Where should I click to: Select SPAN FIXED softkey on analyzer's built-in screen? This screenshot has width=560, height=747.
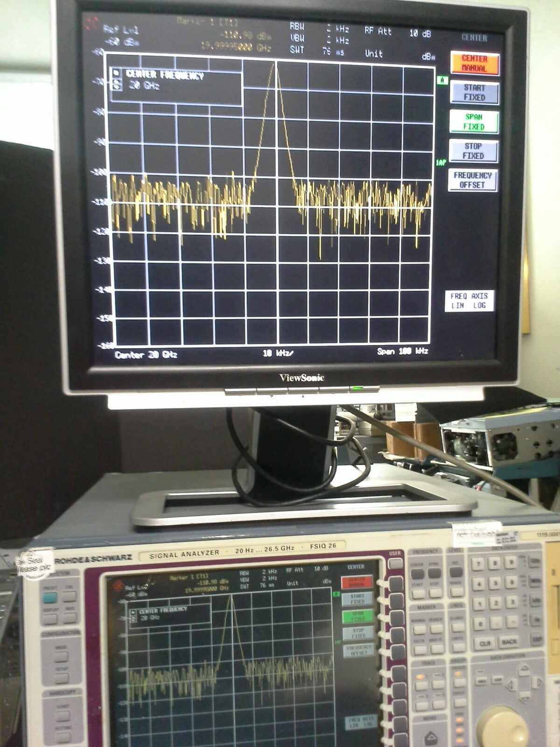click(358, 616)
